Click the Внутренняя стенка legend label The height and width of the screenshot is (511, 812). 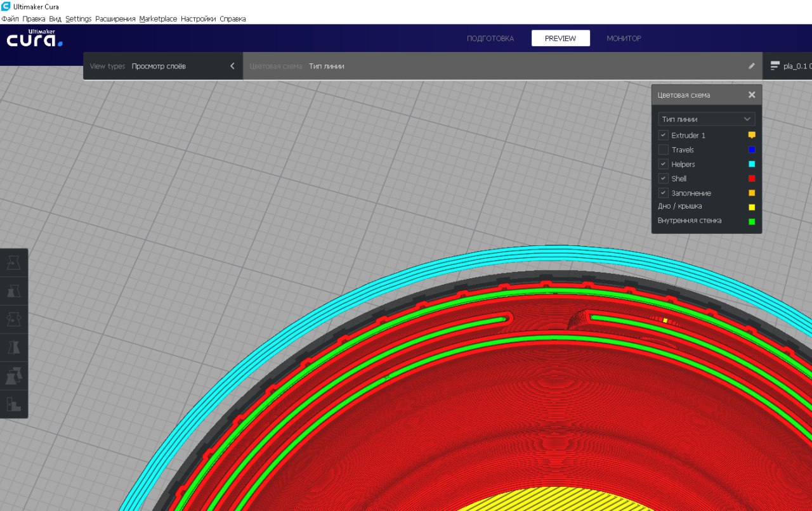point(690,221)
